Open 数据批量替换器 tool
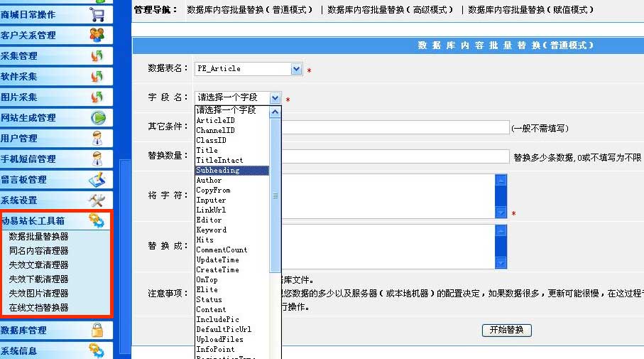Screen dimensions: 644x359 pyautogui.click(x=38, y=237)
